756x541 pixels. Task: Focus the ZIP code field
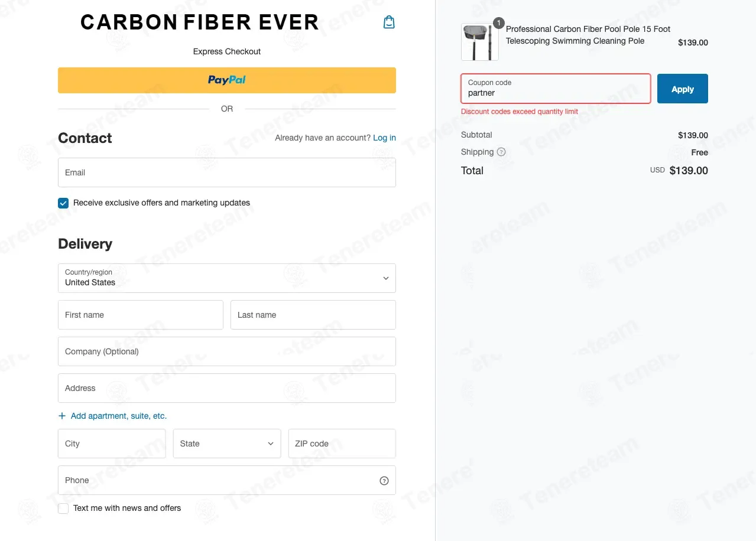(342, 444)
